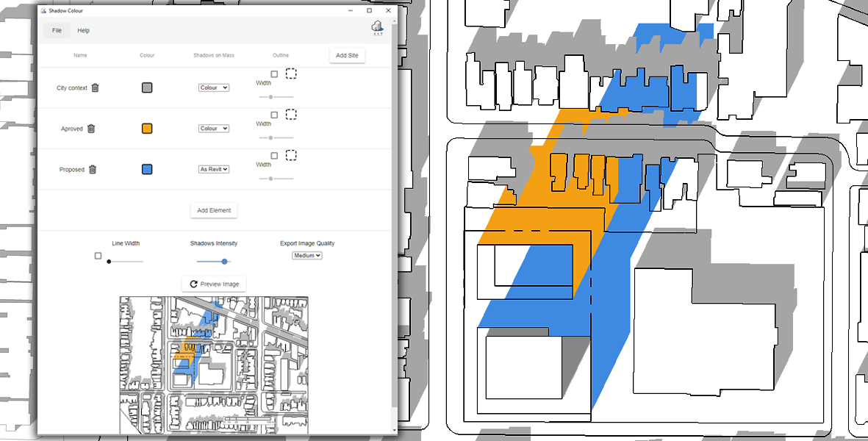Open the Export Image Quality dropdown
The width and height of the screenshot is (868, 441).
click(x=307, y=256)
